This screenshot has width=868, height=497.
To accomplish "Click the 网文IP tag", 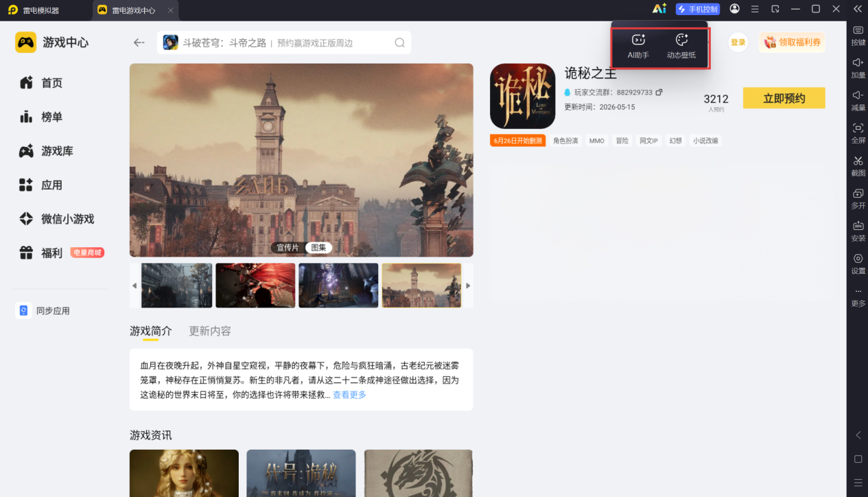I will [648, 141].
